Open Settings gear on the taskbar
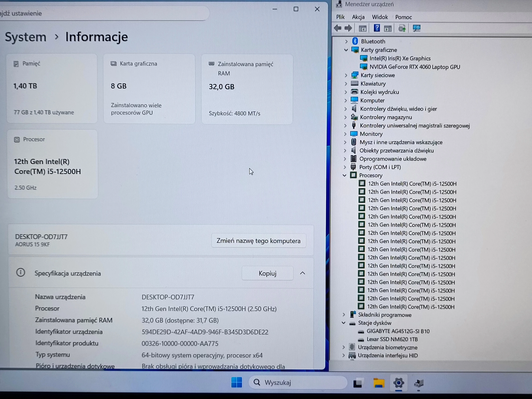This screenshot has width=532, height=399. point(398,383)
